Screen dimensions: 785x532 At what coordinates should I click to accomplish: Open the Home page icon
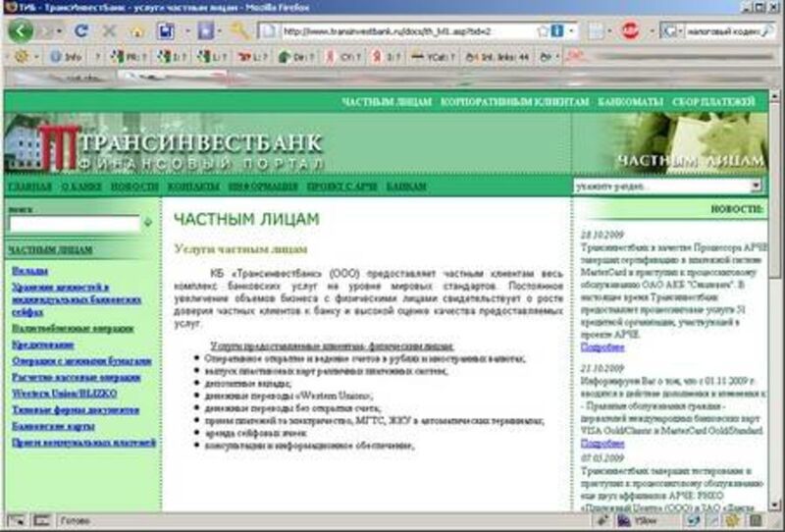point(137,32)
